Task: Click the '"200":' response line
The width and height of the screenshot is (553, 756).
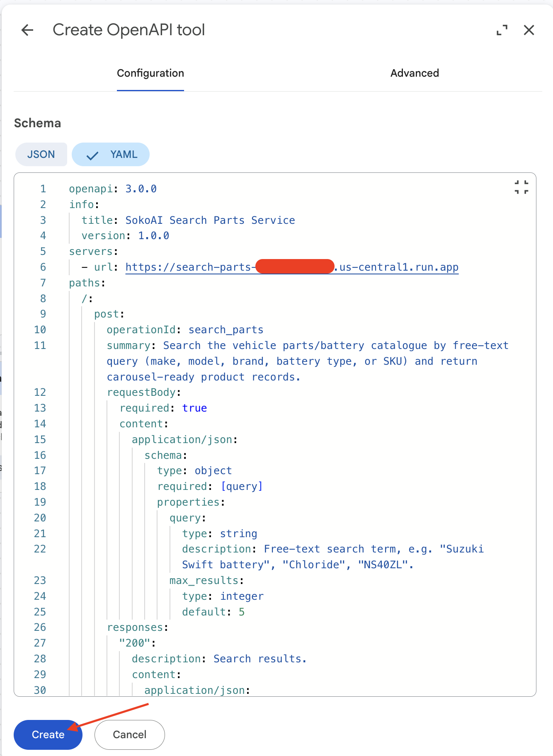Action: (x=138, y=643)
